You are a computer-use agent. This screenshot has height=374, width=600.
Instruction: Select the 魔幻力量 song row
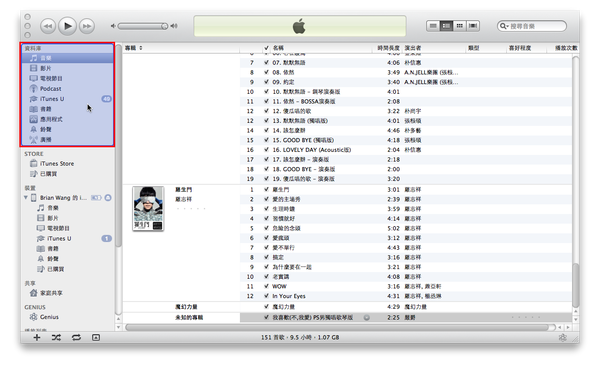pos(406,307)
